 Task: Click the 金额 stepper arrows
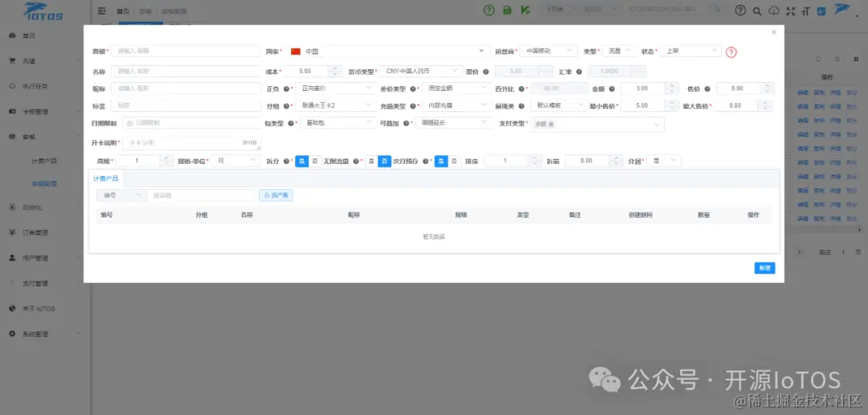click(x=671, y=88)
